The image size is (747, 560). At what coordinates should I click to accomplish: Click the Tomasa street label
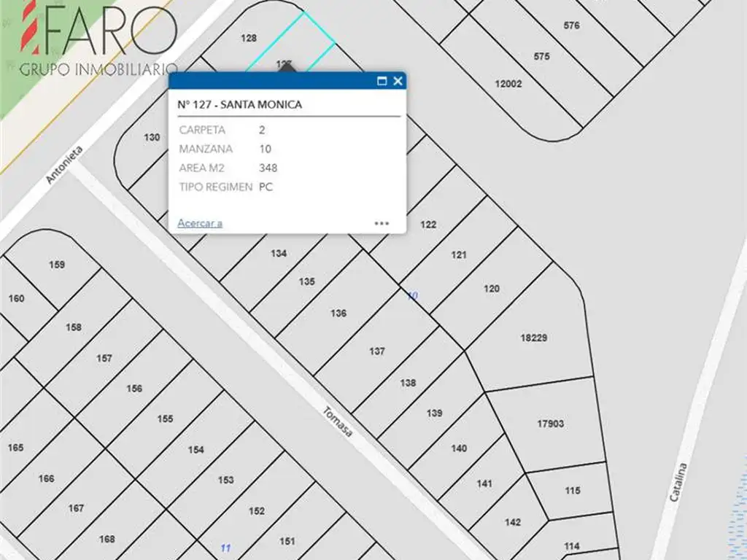338,421
